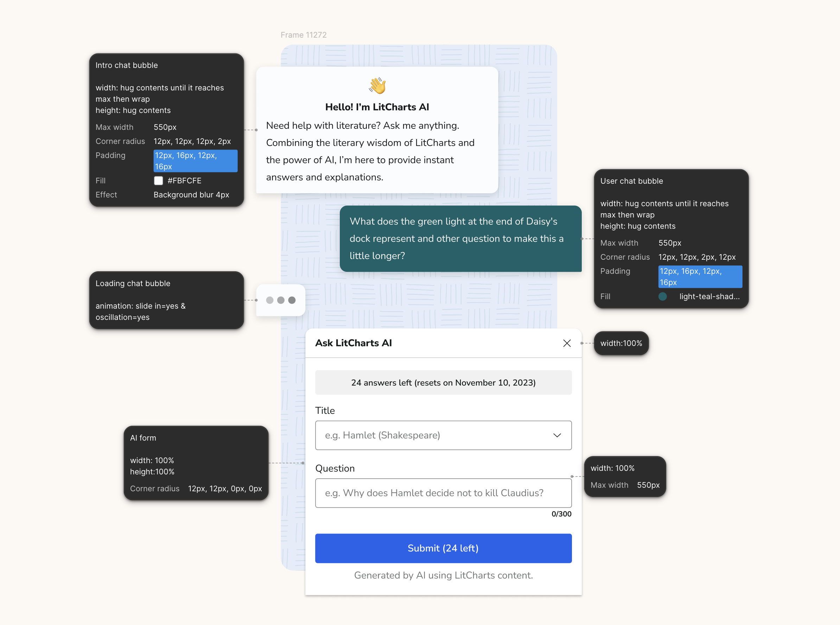
Task: Click the teal user chat bubble
Action: pos(460,238)
